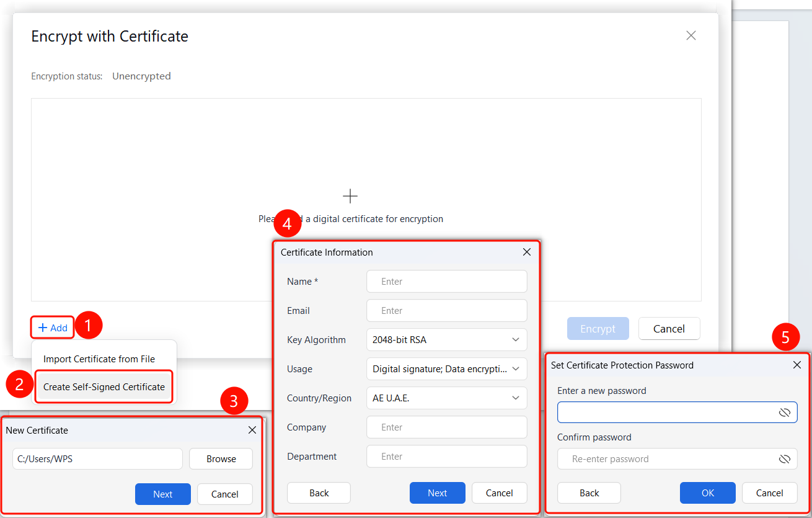This screenshot has height=518, width=812.
Task: Cancel the Certificate Information dialog
Action: coord(500,493)
